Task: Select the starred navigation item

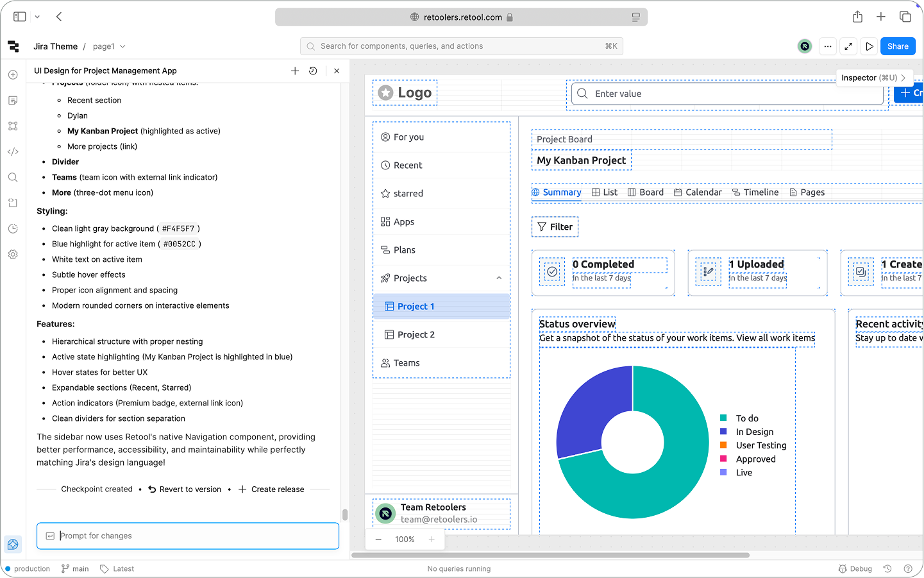Action: [442, 194]
